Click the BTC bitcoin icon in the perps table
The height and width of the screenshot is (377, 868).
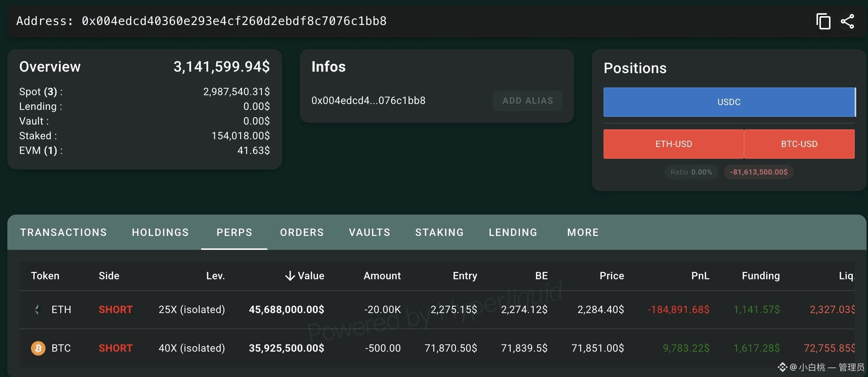38,348
